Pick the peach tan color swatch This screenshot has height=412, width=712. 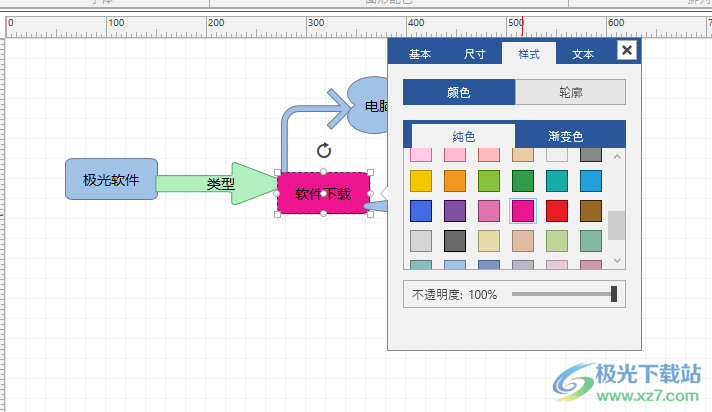523,241
